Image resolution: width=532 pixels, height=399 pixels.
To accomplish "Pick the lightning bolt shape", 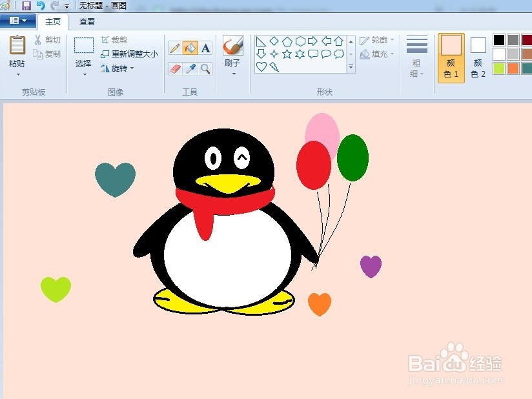I will (274, 67).
